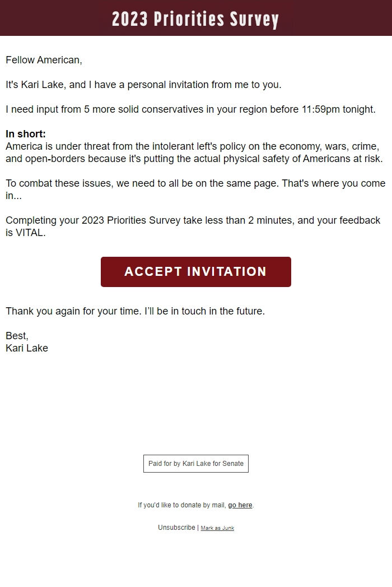
Task: Select the Kari Lake signature text
Action: click(x=26, y=348)
